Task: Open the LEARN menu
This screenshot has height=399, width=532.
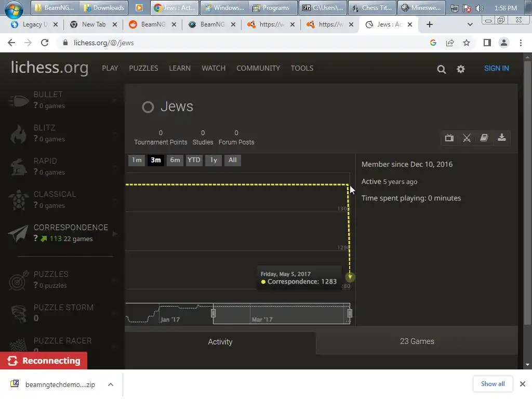Action: pos(180,68)
